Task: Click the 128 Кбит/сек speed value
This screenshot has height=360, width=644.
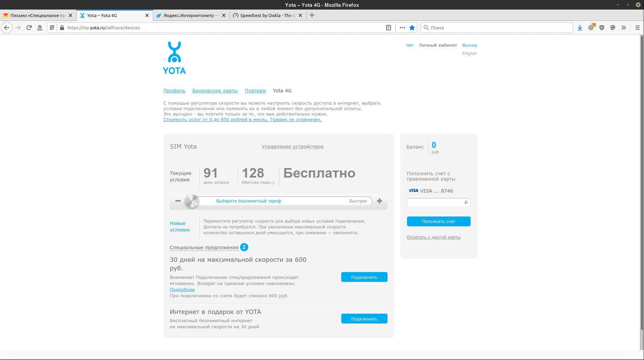Action: [x=258, y=176]
